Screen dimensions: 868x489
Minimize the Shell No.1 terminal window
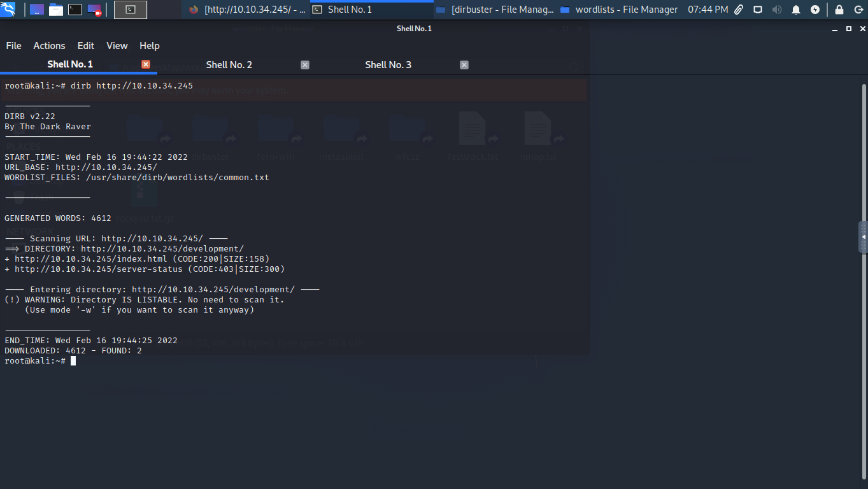point(836,29)
